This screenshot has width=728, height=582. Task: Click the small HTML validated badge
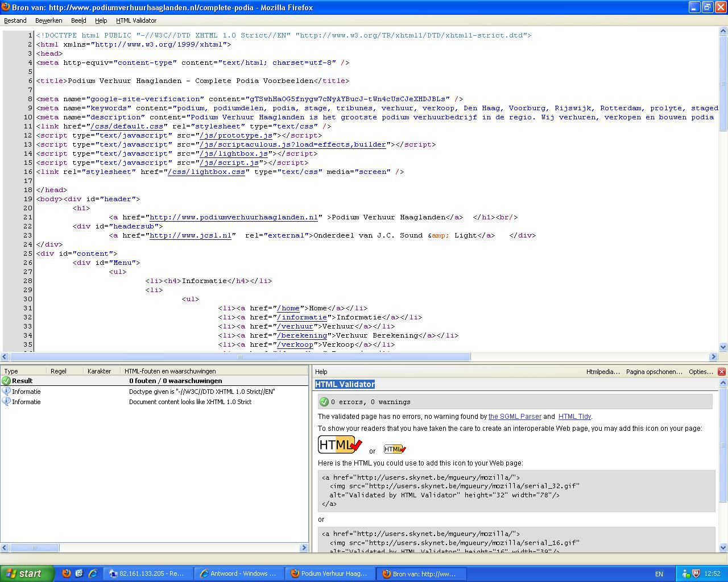tap(395, 449)
